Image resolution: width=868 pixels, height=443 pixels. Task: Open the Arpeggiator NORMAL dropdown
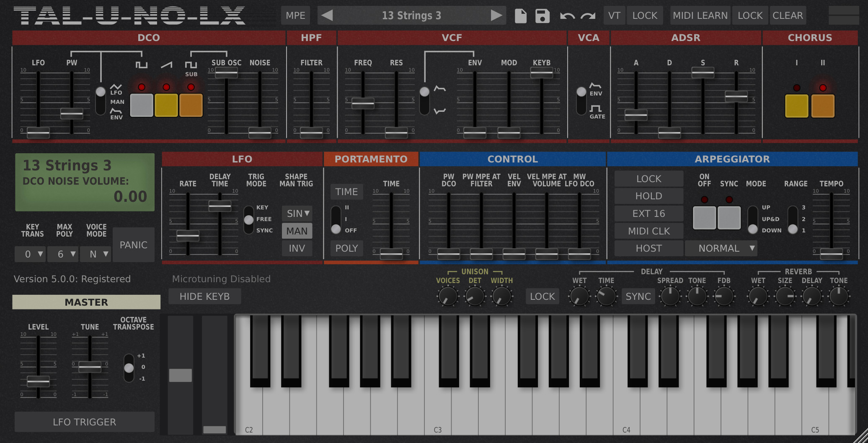721,248
